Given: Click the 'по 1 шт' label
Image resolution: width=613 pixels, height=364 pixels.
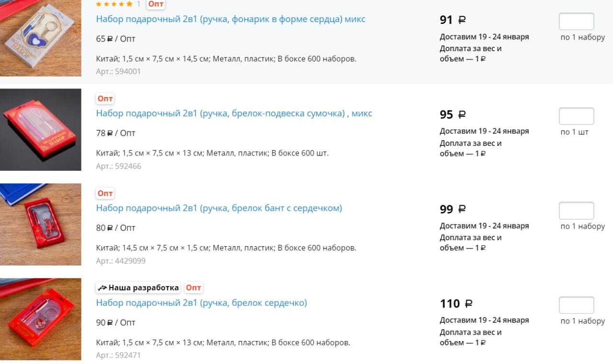Looking at the screenshot, I should coord(574,132).
